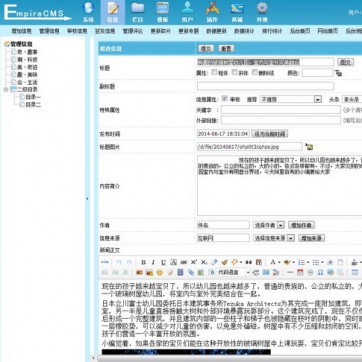362x362 pixels.
Task: Open the 栏目 (Column) folder icon
Action: pos(138,12)
